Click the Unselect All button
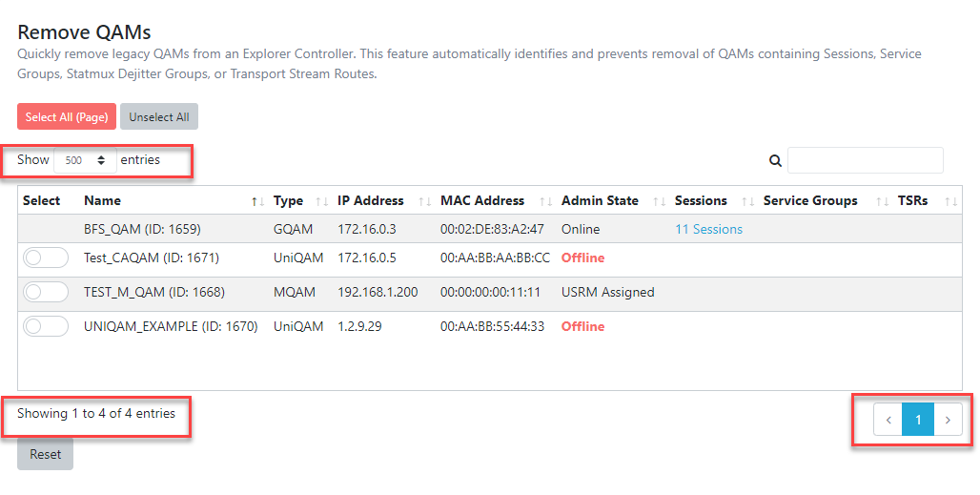The image size is (980, 495). (159, 117)
